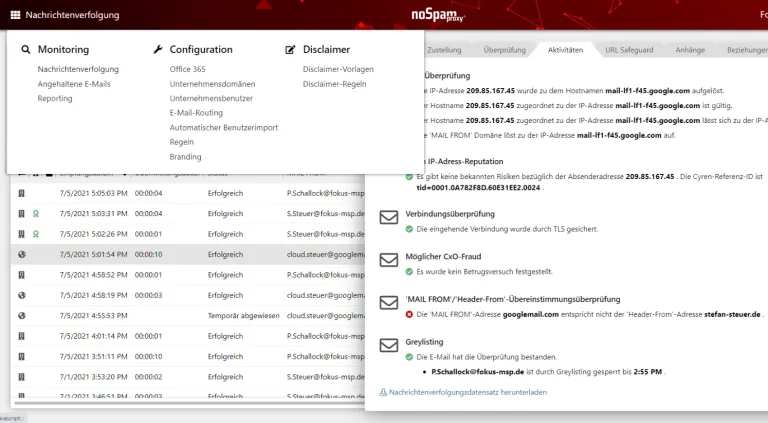This screenshot has width=768, height=423.
Task: Click green ribbon icon in 5:03:31 PM row
Action: (x=36, y=214)
